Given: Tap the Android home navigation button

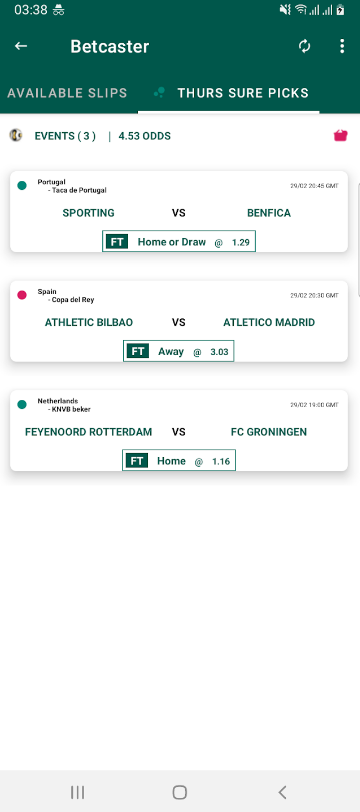Looking at the screenshot, I should tap(180, 792).
